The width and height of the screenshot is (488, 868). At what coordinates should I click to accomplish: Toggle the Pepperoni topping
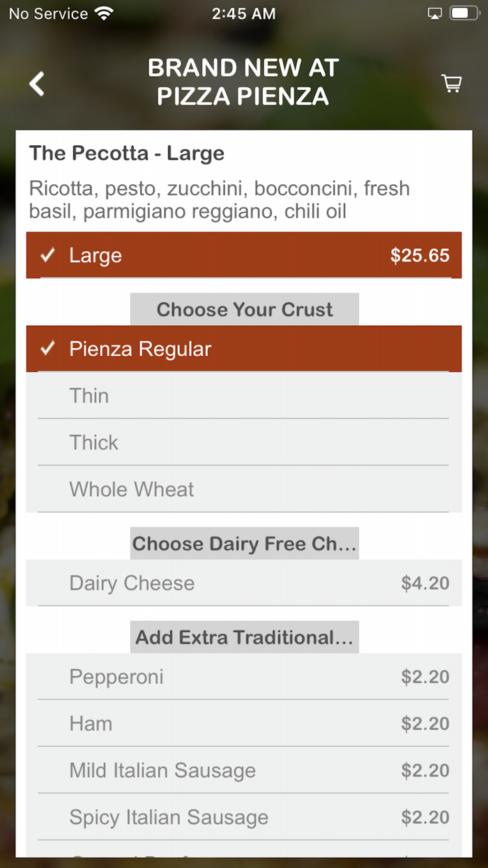[x=244, y=676]
